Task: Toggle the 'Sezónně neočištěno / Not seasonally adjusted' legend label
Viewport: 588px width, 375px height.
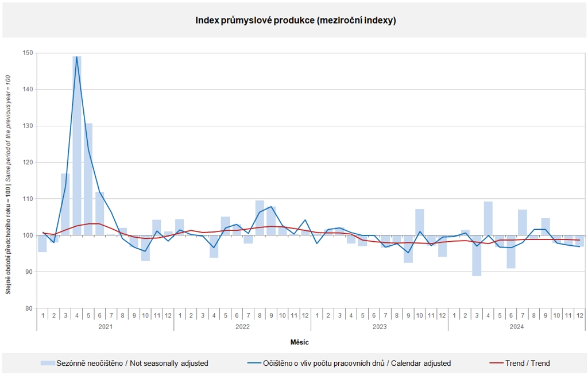Action: tap(132, 363)
